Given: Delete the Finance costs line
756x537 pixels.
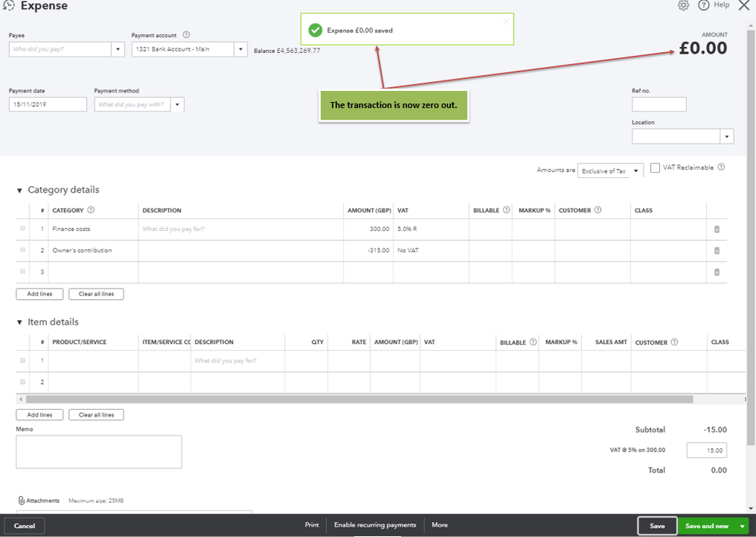Looking at the screenshot, I should coord(717,229).
